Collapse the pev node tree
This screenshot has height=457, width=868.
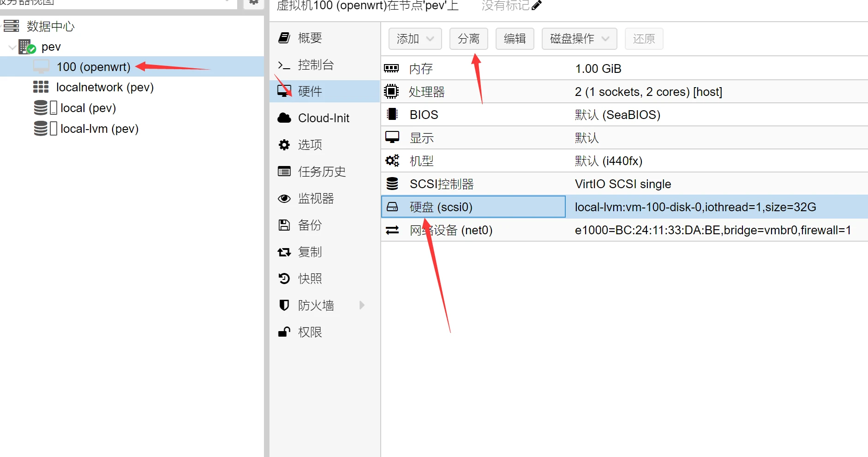click(x=12, y=47)
